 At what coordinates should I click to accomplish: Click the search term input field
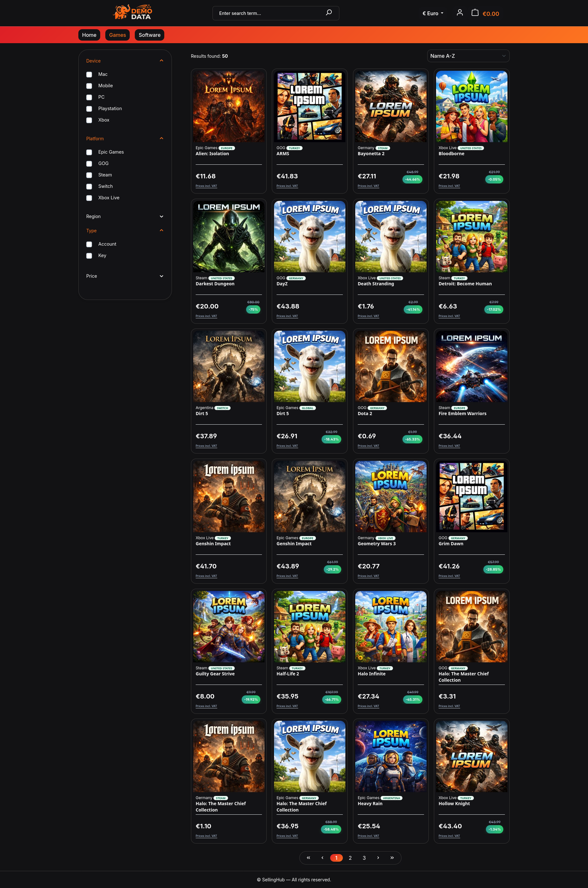click(270, 13)
